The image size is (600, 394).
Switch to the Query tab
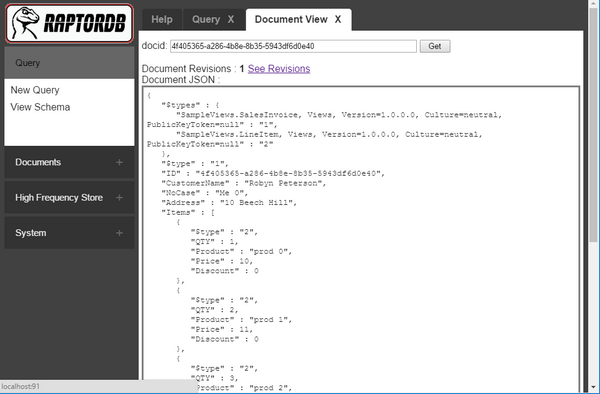[206, 20]
